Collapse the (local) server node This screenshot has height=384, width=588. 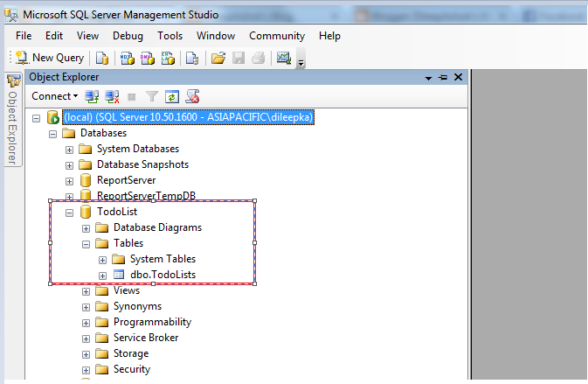(36, 119)
